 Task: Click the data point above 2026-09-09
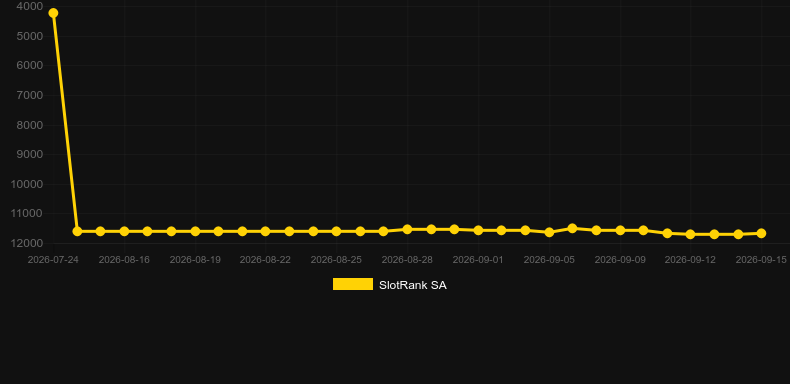[x=620, y=230]
